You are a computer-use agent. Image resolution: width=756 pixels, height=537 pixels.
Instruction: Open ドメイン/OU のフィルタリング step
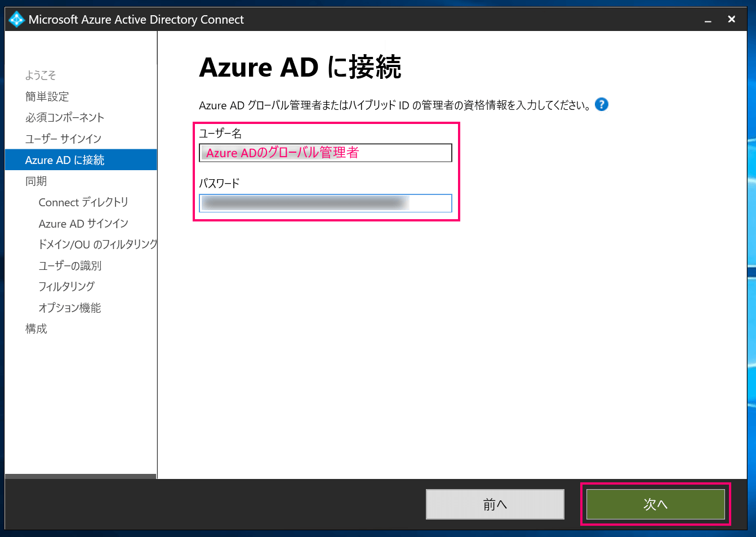[x=97, y=244]
